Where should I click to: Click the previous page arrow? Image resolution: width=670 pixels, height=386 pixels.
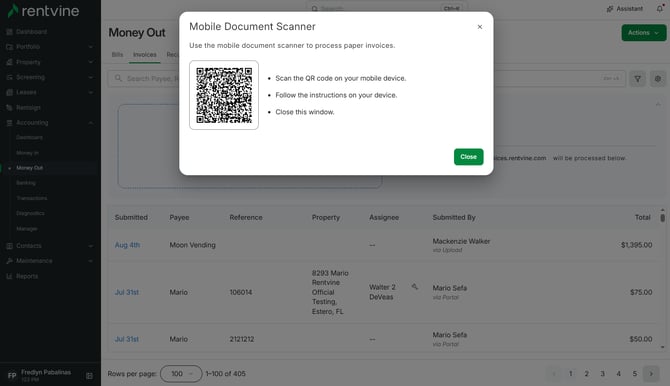(554, 374)
